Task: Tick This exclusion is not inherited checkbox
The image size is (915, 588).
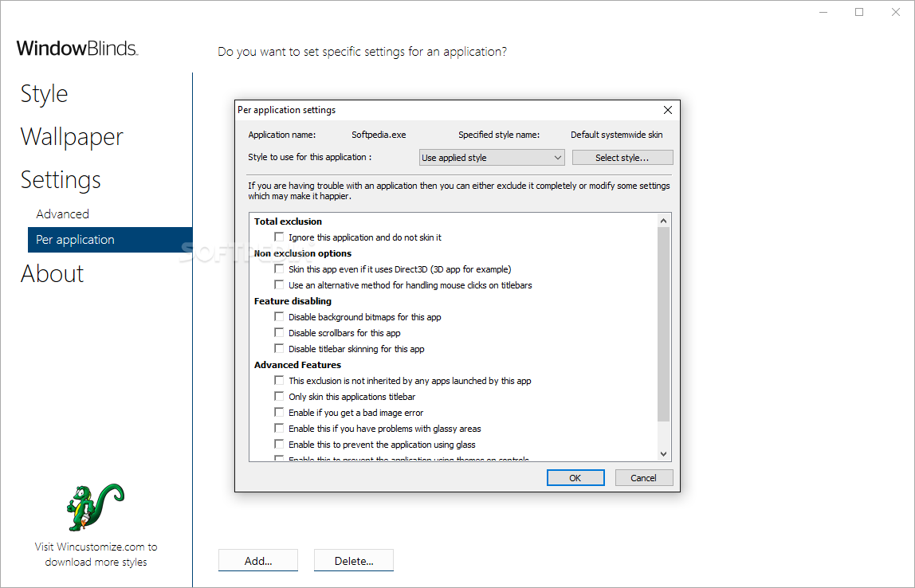Action: coord(279,380)
